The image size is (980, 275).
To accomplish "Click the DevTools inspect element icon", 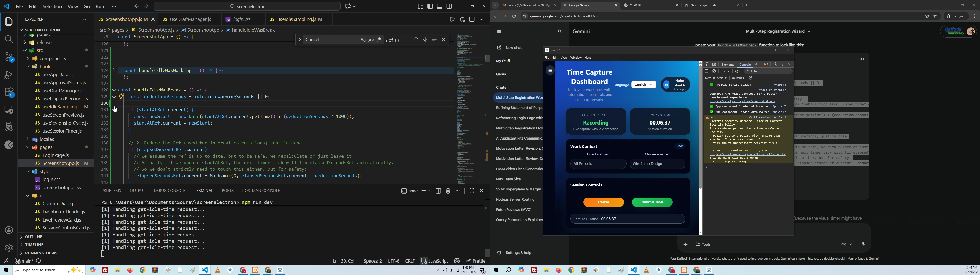I will click(x=707, y=65).
